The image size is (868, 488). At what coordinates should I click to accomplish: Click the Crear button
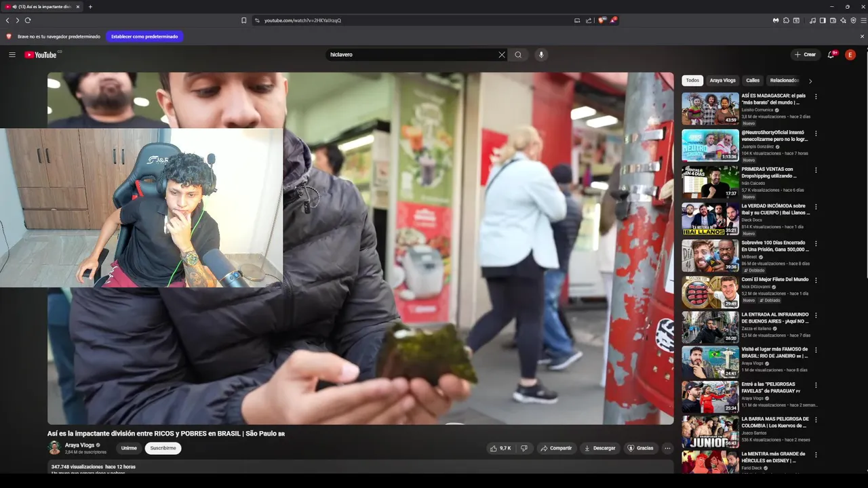[805, 54]
